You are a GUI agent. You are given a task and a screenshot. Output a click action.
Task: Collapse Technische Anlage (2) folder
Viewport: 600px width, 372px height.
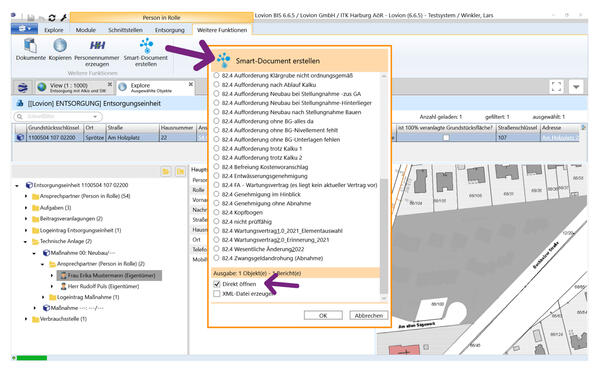26,242
